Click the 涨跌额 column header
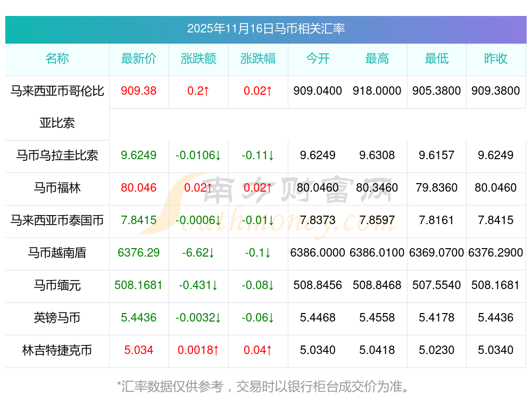Screen dimensions: 532x403 (198, 59)
